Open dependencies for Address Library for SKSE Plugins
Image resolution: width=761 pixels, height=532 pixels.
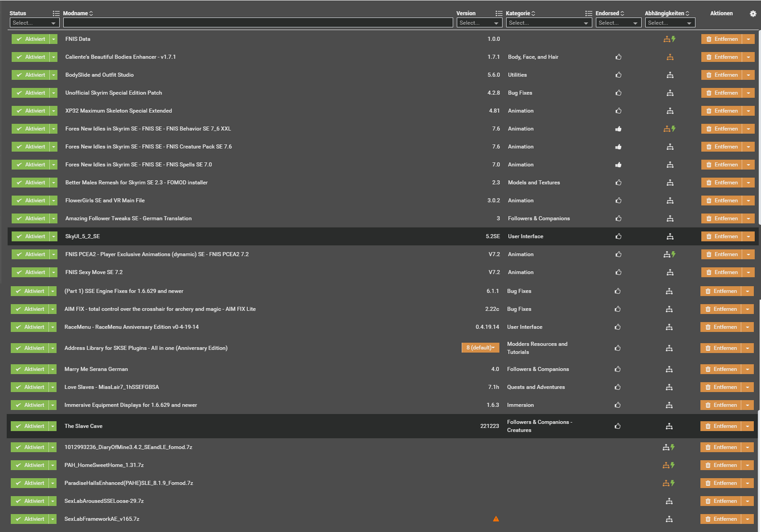pyautogui.click(x=669, y=348)
